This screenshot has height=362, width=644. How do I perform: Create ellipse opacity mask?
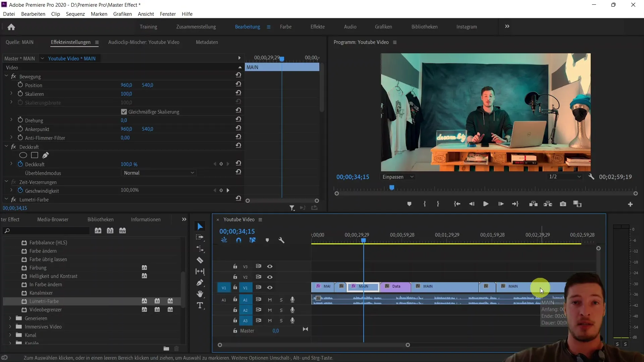(x=23, y=155)
